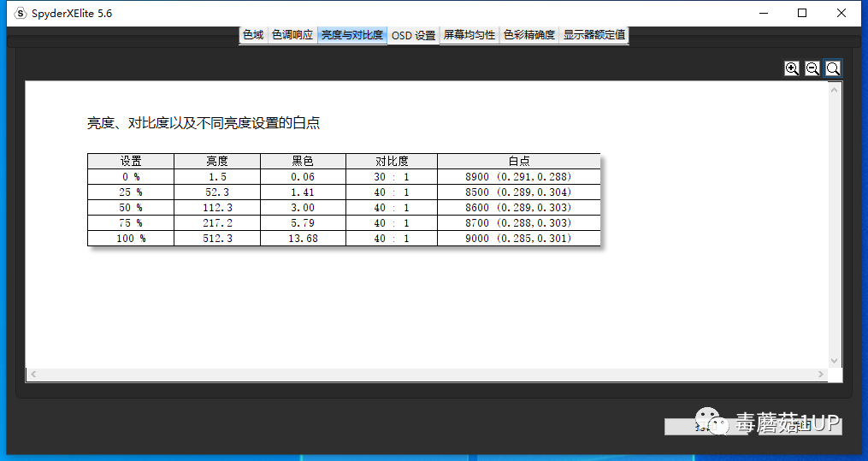Click the zoom in magnifier icon
The height and width of the screenshot is (461, 868).
coord(792,68)
